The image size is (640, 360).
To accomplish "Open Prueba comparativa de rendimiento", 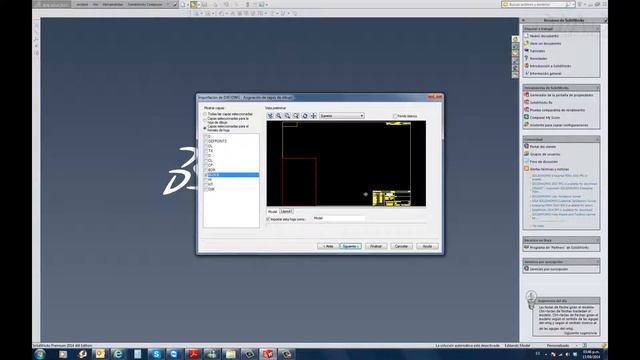I will click(x=557, y=110).
